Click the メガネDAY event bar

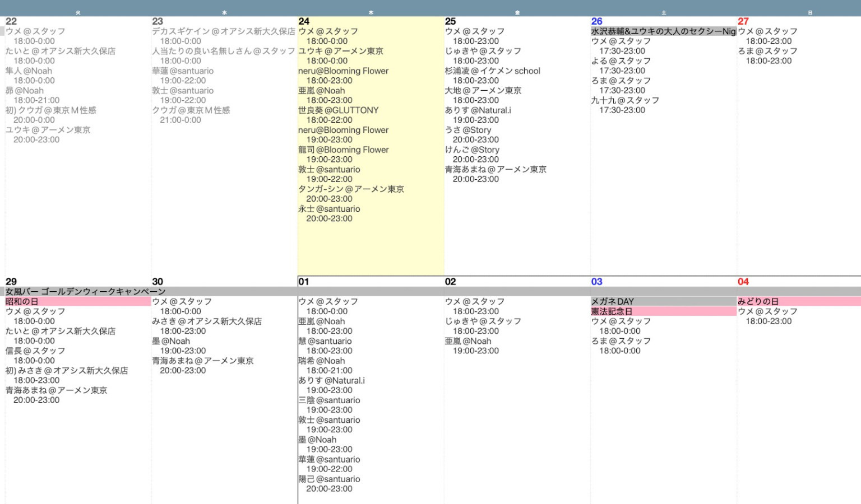click(x=664, y=301)
